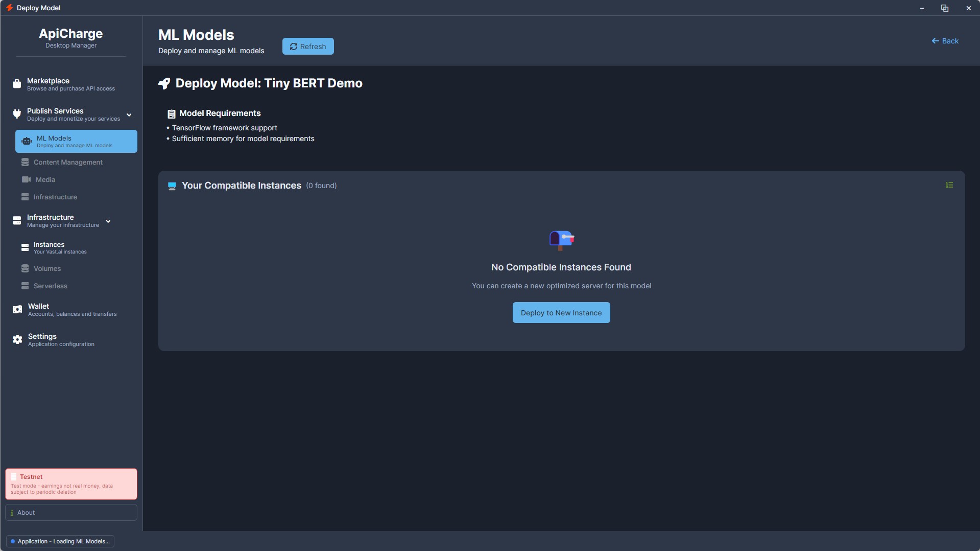This screenshot has height=551, width=980.
Task: Open Volumes under Infrastructure
Action: pyautogui.click(x=47, y=268)
